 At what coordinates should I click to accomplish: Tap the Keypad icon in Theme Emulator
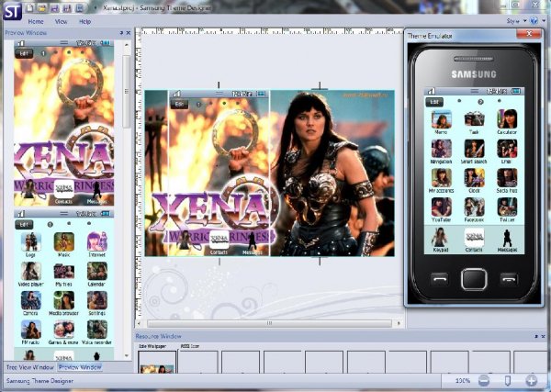[440, 240]
